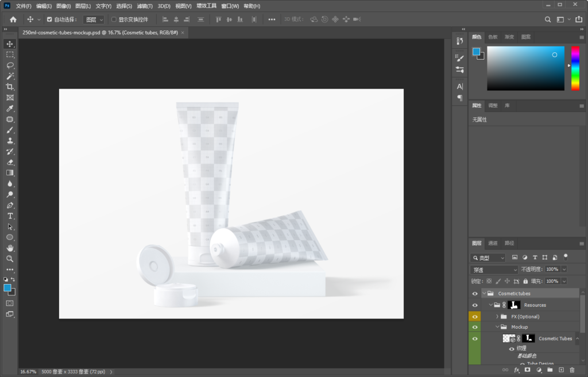Open the 填充 fill dropdown arrow
The image size is (588, 377).
tap(564, 281)
